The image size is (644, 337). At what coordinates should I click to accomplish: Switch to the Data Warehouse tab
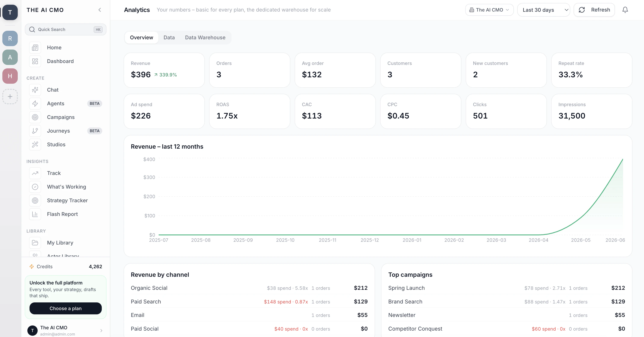point(205,37)
